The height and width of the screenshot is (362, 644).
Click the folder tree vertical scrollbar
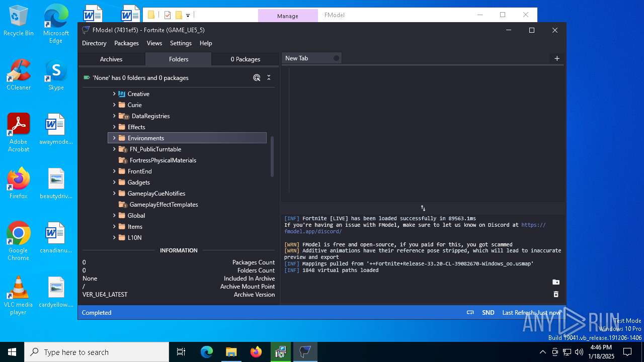[272, 156]
